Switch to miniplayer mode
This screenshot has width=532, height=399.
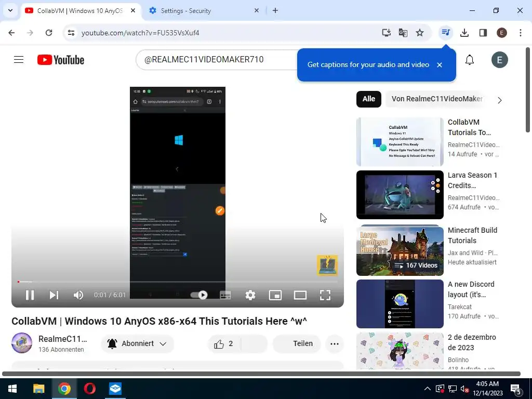pos(275,295)
